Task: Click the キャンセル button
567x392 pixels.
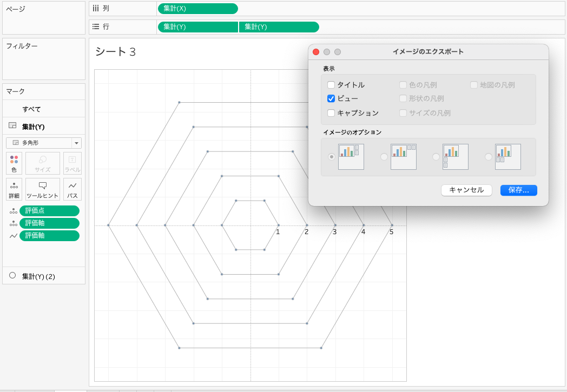Action: pos(466,190)
